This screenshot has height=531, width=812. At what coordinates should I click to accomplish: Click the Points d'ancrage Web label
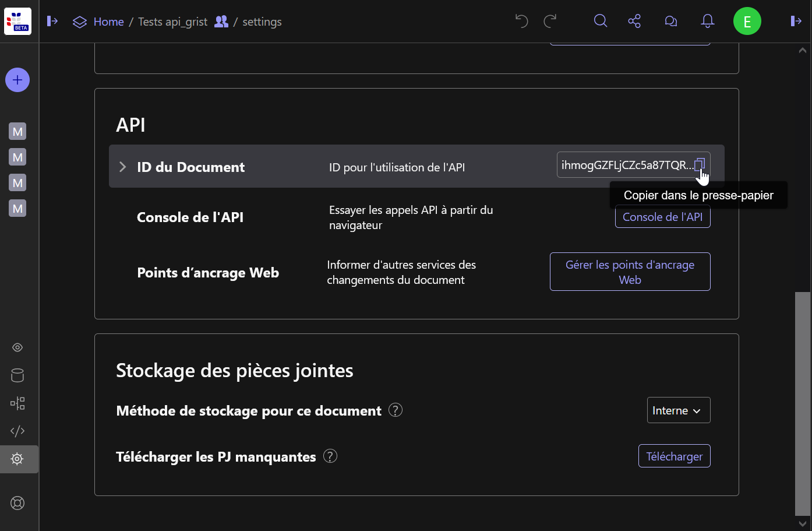208,273
